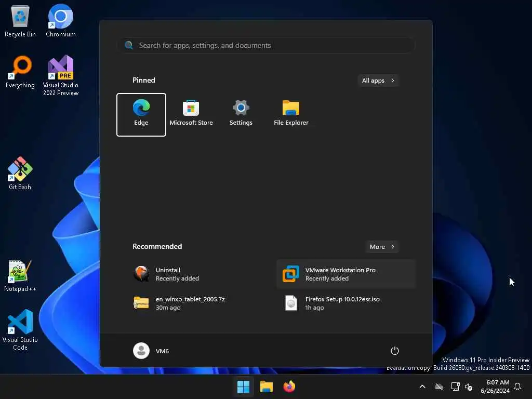Select the Chromium desktop shortcut
532x399 pixels.
click(61, 21)
